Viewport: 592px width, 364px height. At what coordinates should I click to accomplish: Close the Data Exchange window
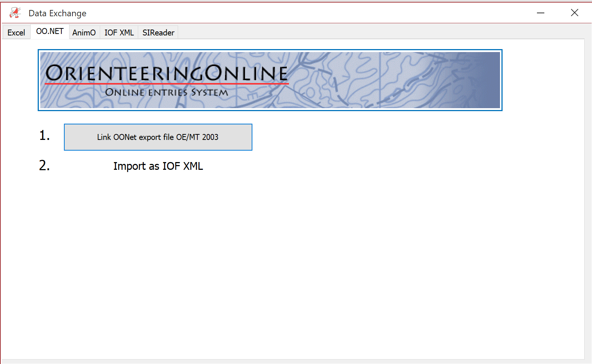574,13
